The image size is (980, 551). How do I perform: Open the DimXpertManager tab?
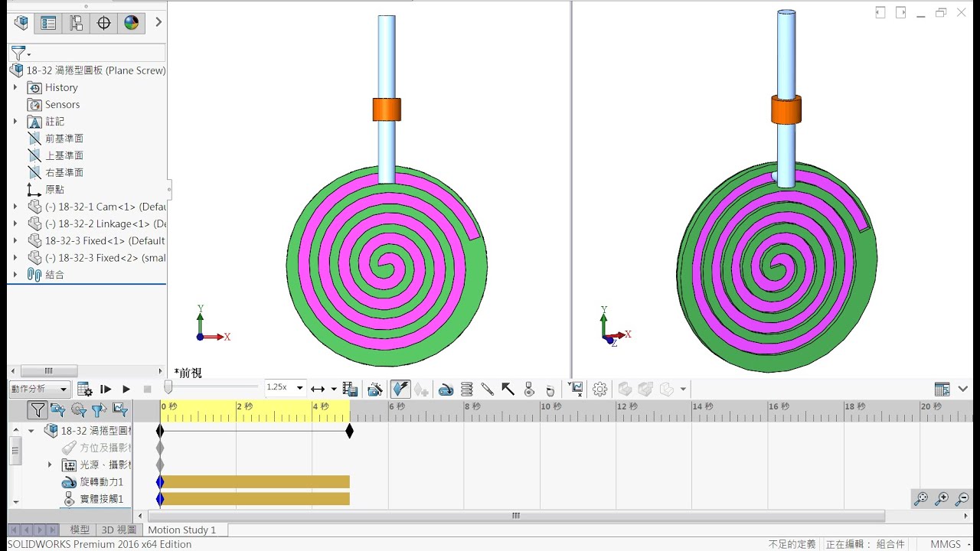tap(103, 23)
